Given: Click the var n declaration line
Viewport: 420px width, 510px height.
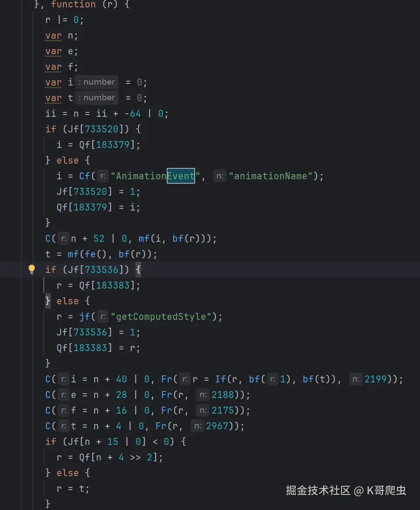Looking at the screenshot, I should [61, 35].
